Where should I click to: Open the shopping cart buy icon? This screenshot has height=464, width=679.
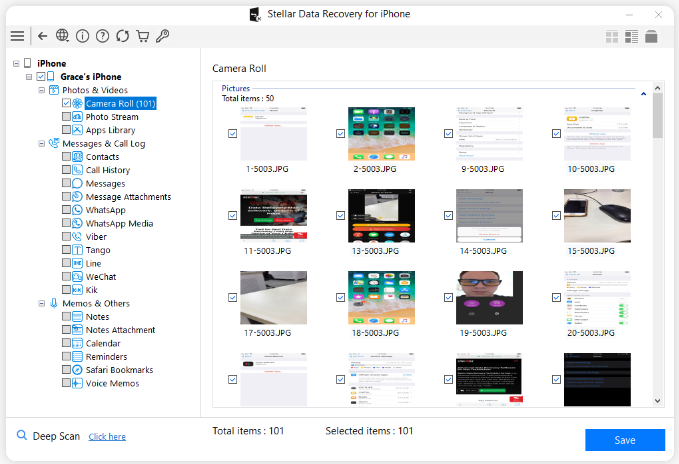(x=142, y=35)
